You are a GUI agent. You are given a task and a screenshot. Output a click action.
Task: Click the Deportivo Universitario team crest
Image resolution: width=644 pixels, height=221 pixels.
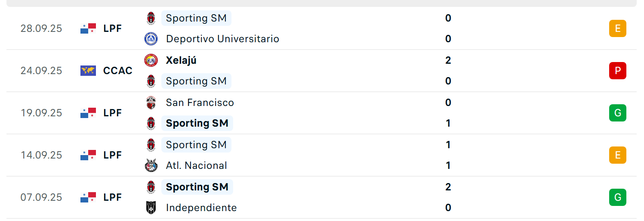[x=151, y=39]
